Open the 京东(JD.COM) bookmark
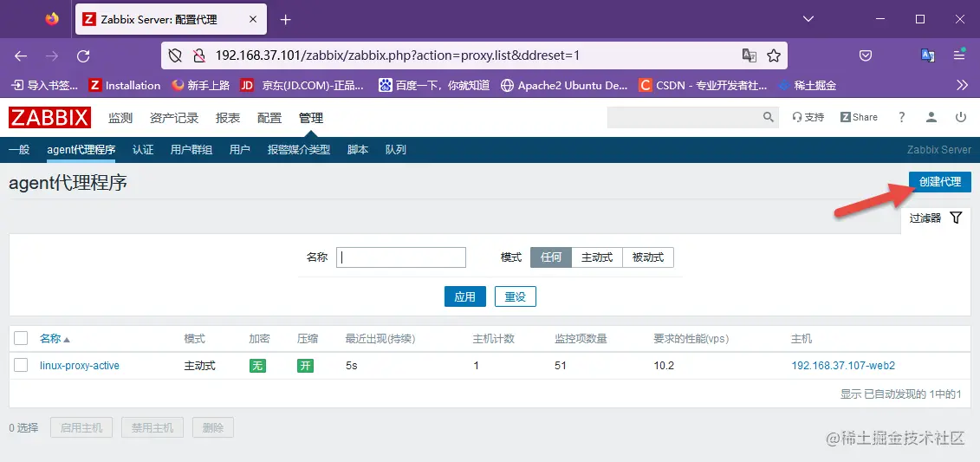980x462 pixels. (302, 85)
